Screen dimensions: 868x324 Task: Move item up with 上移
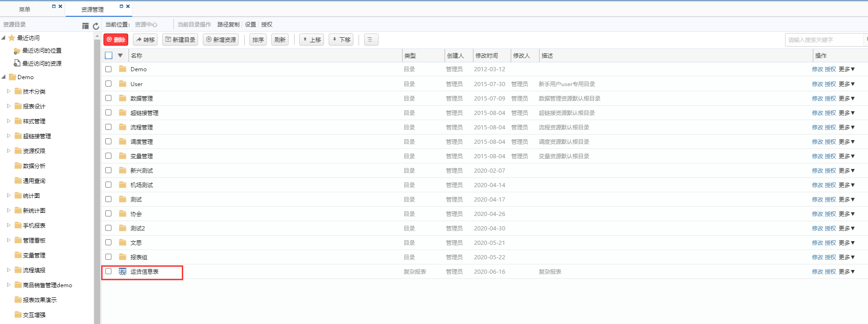click(x=311, y=40)
